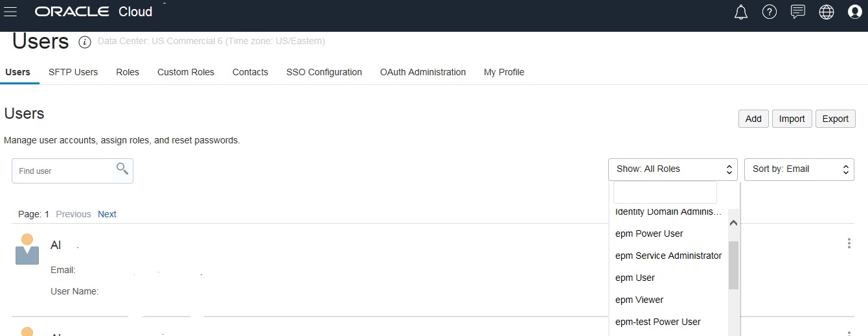This screenshot has width=868, height=336.
Task: Go to the Contacts tab
Action: pos(250,72)
